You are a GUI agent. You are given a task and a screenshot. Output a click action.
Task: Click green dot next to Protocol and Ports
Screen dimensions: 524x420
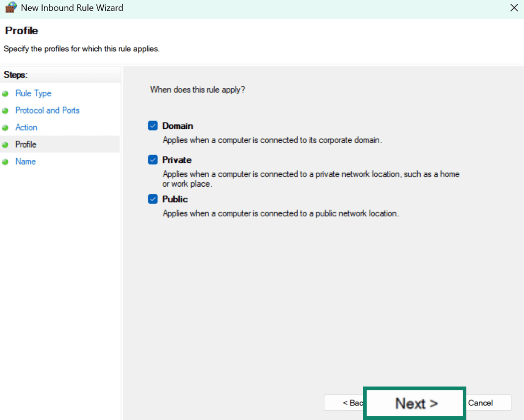(5, 111)
